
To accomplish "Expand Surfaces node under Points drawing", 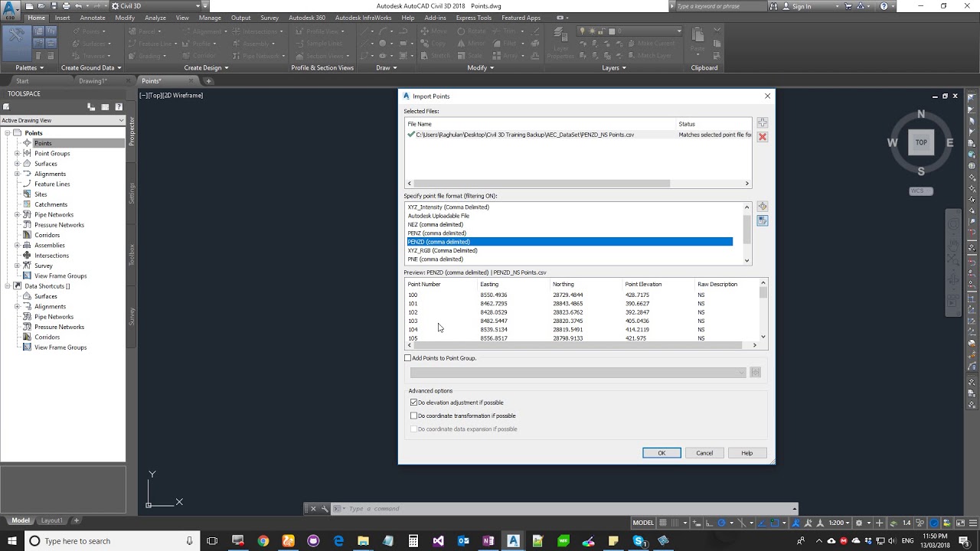I will [x=17, y=164].
